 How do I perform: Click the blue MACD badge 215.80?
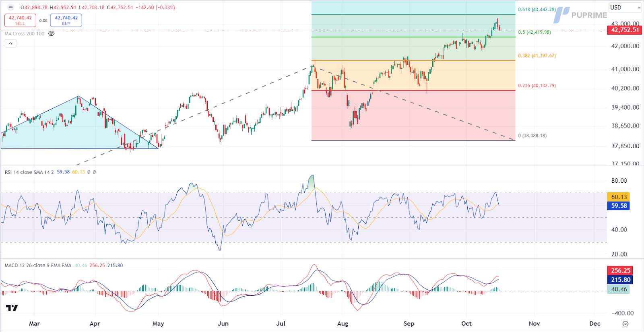620,280
